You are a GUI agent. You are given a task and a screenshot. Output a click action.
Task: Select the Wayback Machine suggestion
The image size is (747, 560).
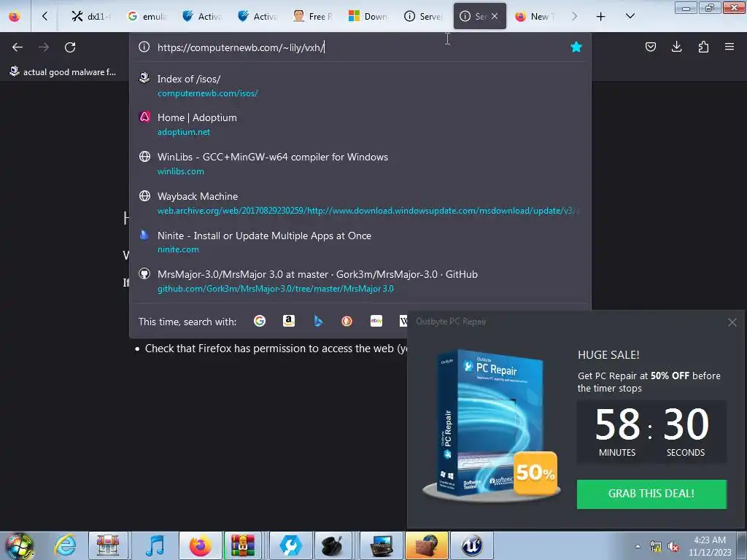coord(360,203)
